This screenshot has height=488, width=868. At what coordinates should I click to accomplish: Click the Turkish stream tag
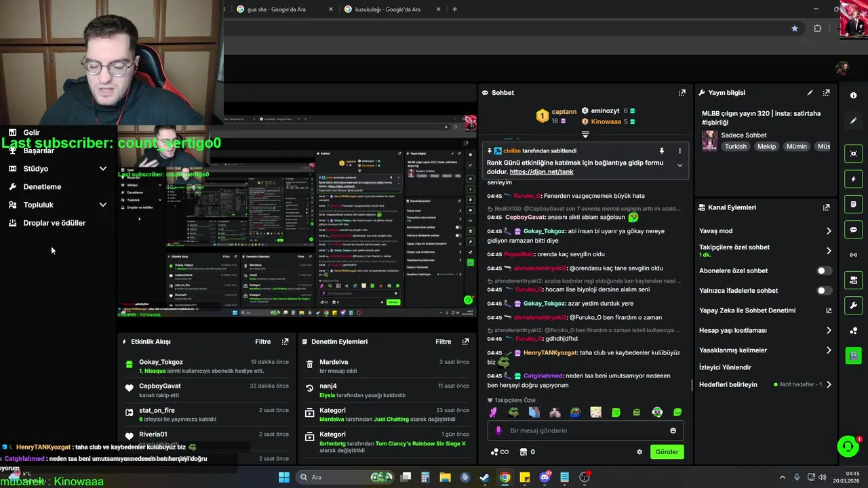coord(735,146)
